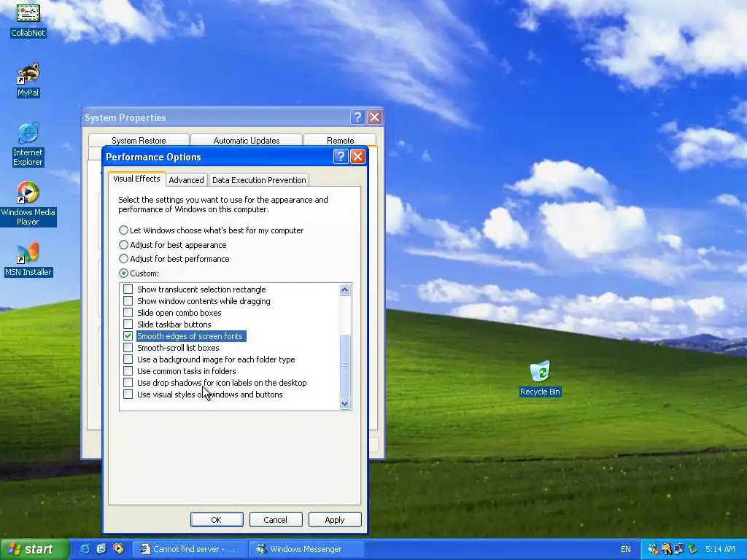This screenshot has height=560, width=747.
Task: Click the help button in System Properties
Action: click(x=357, y=117)
